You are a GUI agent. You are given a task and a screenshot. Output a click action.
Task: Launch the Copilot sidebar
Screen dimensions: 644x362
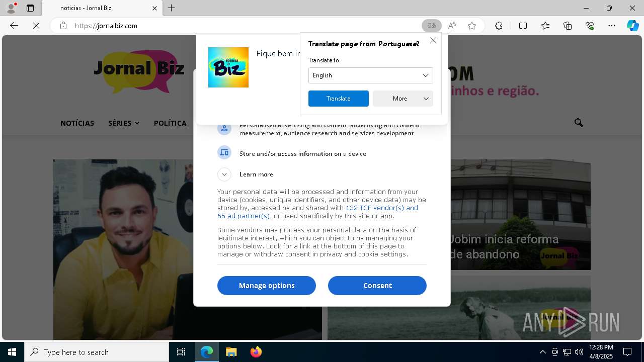[633, 26]
